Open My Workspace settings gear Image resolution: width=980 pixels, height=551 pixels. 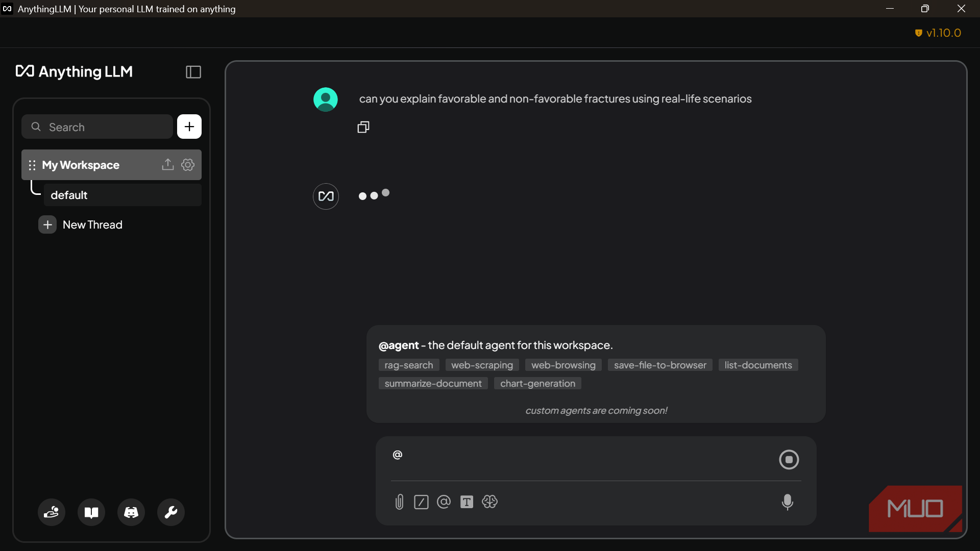point(188,165)
